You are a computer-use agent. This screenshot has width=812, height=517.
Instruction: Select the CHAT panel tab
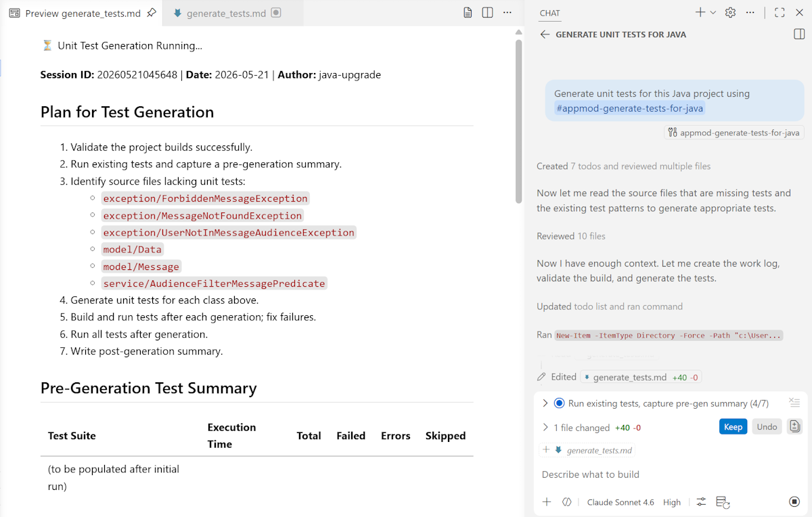(549, 13)
